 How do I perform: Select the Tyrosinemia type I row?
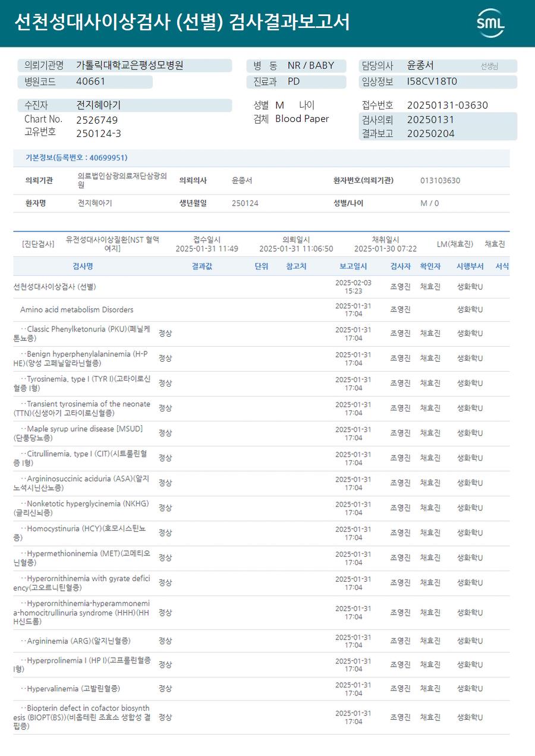(262, 383)
